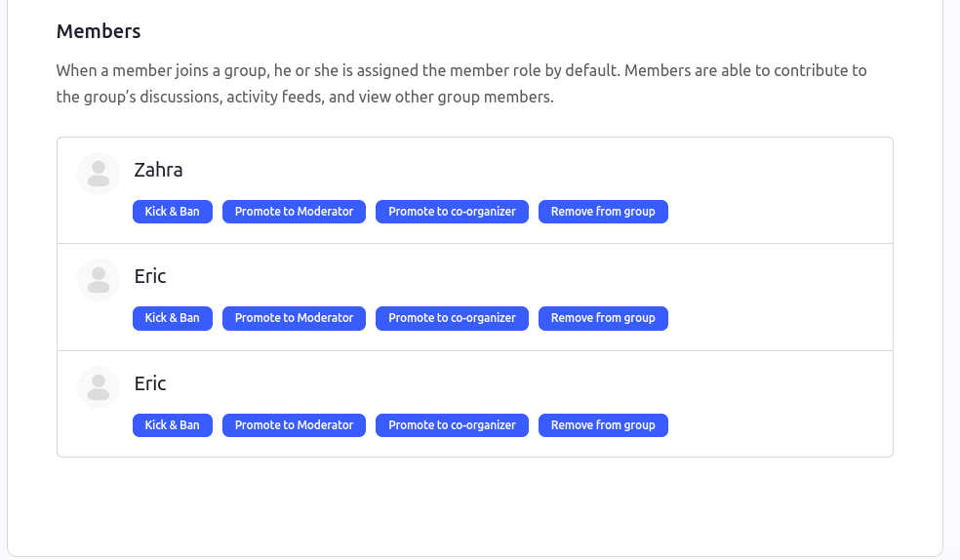
Task: Open the middle Eric's name link
Action: point(150,276)
